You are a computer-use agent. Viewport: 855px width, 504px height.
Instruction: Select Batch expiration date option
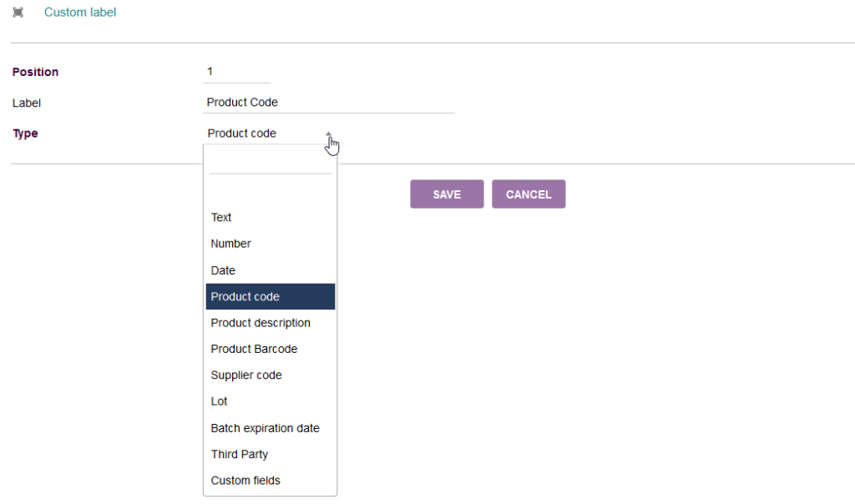point(266,428)
